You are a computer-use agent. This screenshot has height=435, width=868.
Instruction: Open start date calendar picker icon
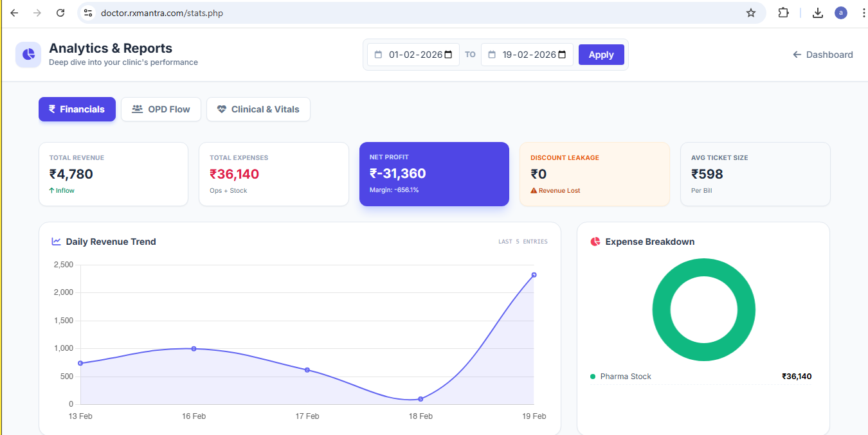[x=448, y=55]
